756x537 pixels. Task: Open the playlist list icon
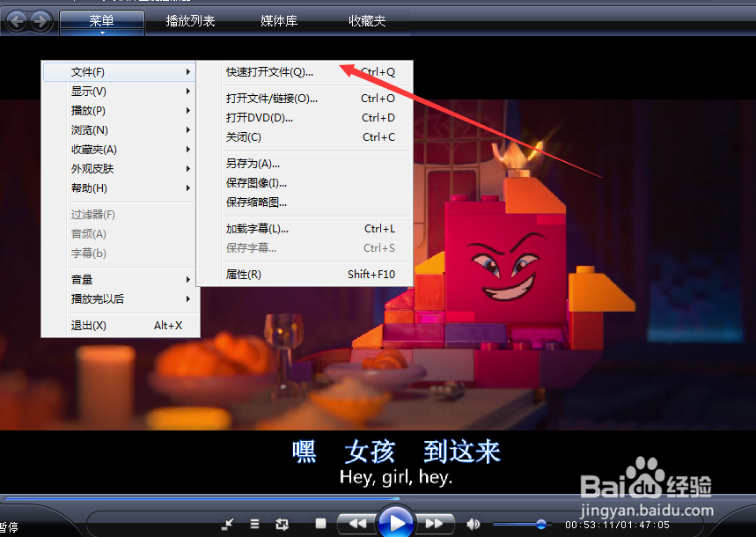coord(254,524)
